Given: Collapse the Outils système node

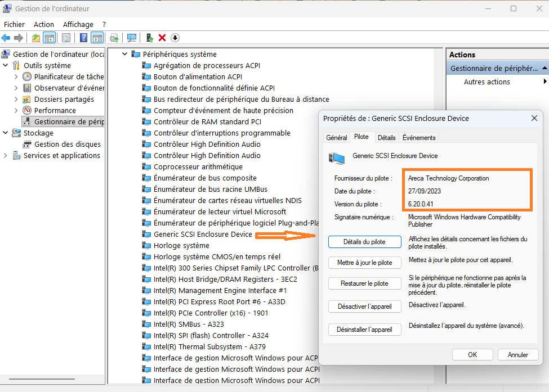Looking at the screenshot, I should pyautogui.click(x=5, y=65).
